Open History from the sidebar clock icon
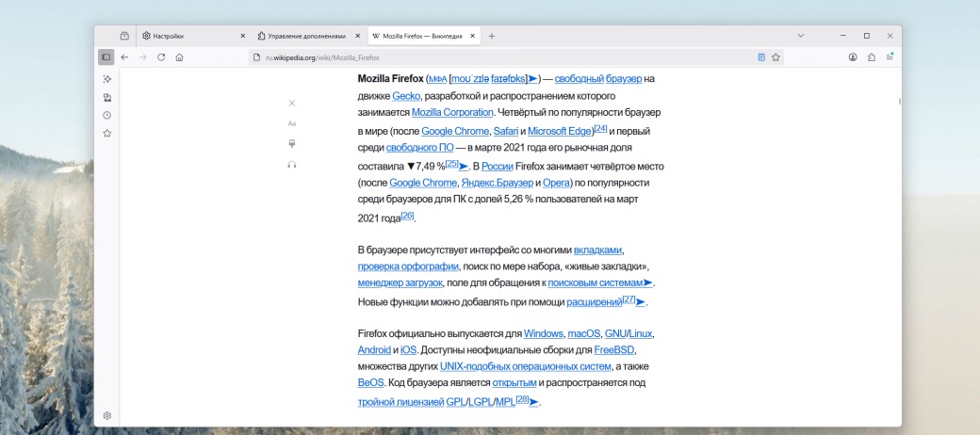Viewport: 980px width, 435px height. (x=107, y=115)
